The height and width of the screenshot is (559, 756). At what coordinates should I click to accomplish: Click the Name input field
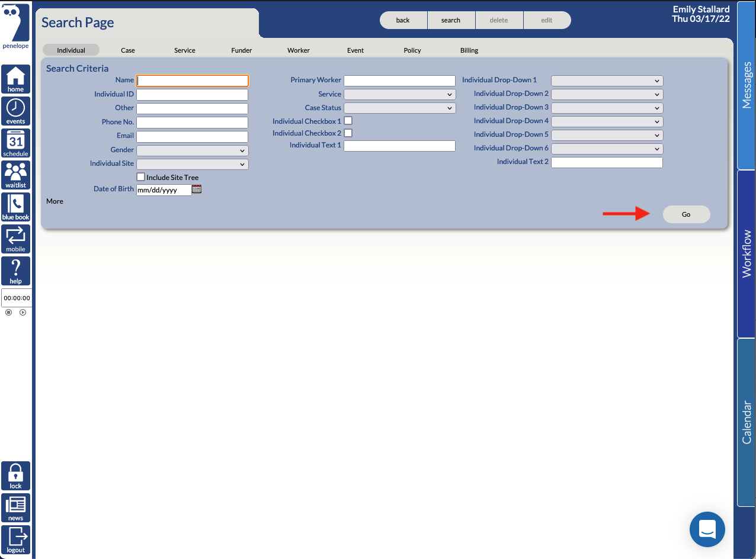(x=192, y=81)
